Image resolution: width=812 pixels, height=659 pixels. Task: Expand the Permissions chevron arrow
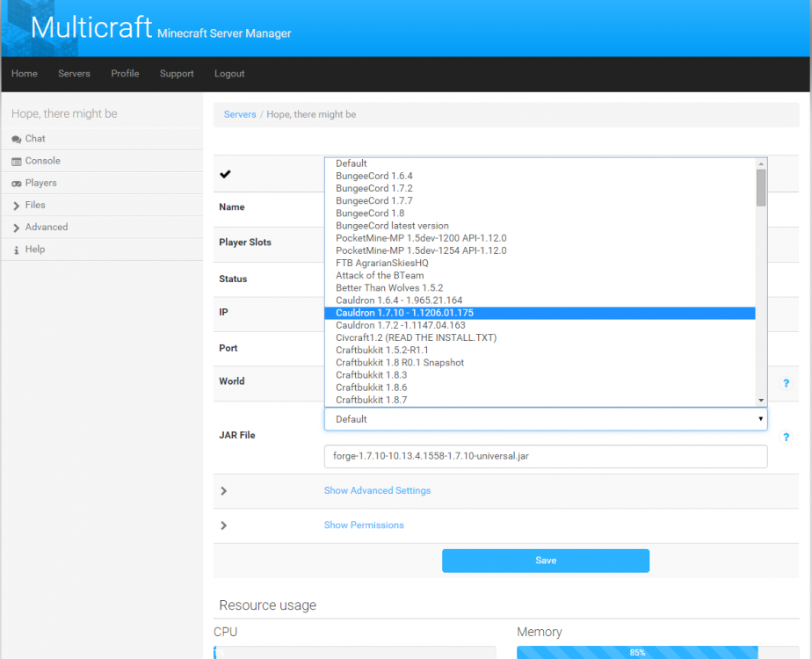point(224,525)
